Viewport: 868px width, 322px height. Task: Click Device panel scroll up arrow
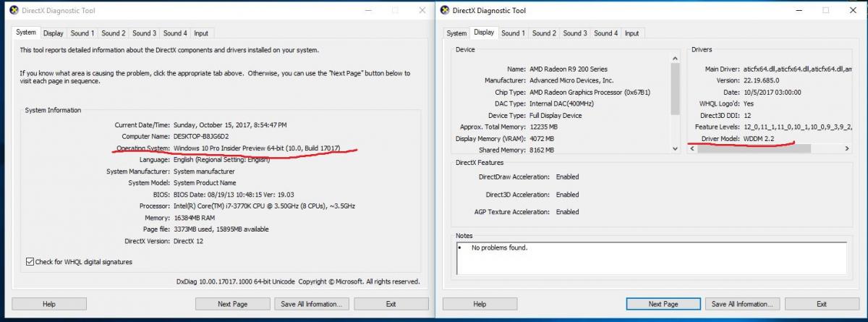(x=675, y=59)
